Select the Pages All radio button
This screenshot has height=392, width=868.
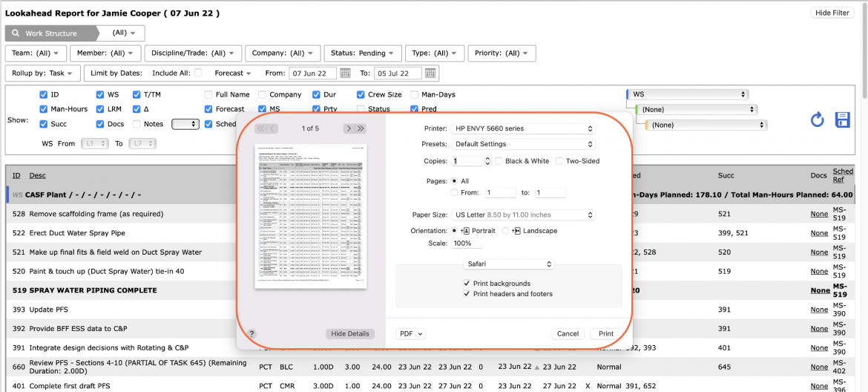pos(455,181)
